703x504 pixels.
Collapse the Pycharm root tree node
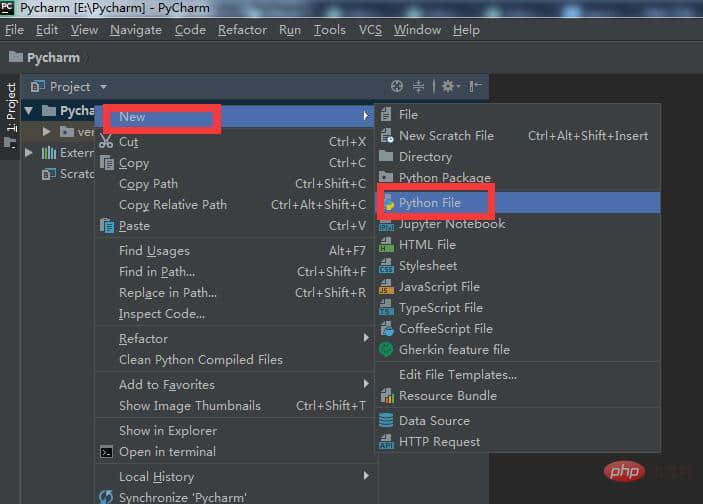[30, 110]
